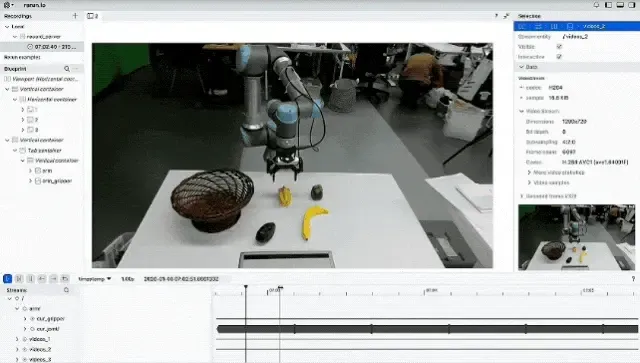
Task: Click the timeline playhead marker
Action: coord(246,287)
